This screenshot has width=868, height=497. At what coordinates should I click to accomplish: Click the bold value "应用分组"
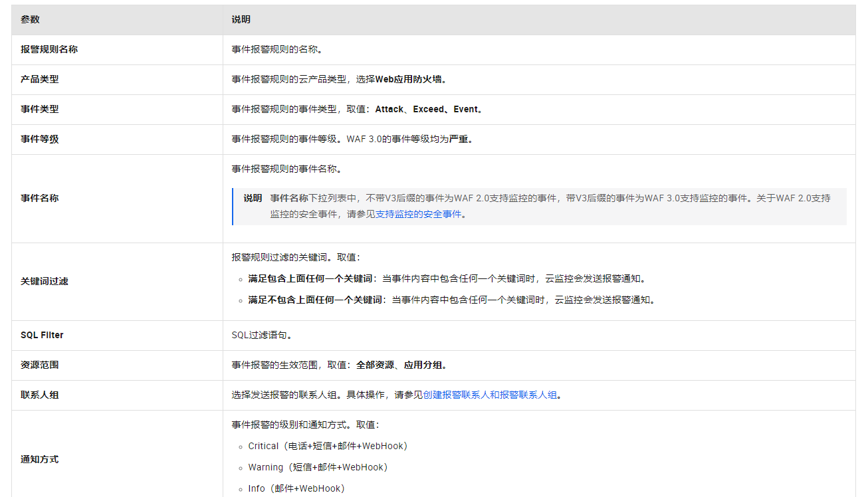[x=422, y=365]
